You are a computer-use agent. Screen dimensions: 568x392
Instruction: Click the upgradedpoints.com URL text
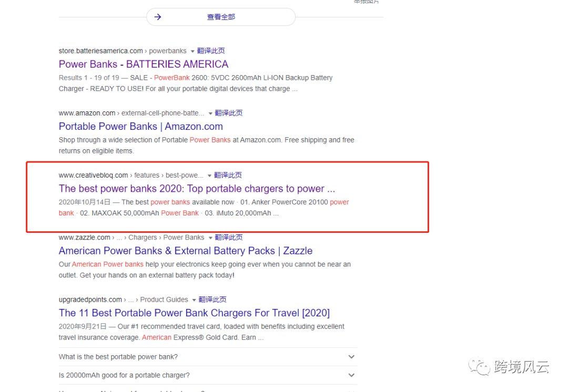click(90, 300)
